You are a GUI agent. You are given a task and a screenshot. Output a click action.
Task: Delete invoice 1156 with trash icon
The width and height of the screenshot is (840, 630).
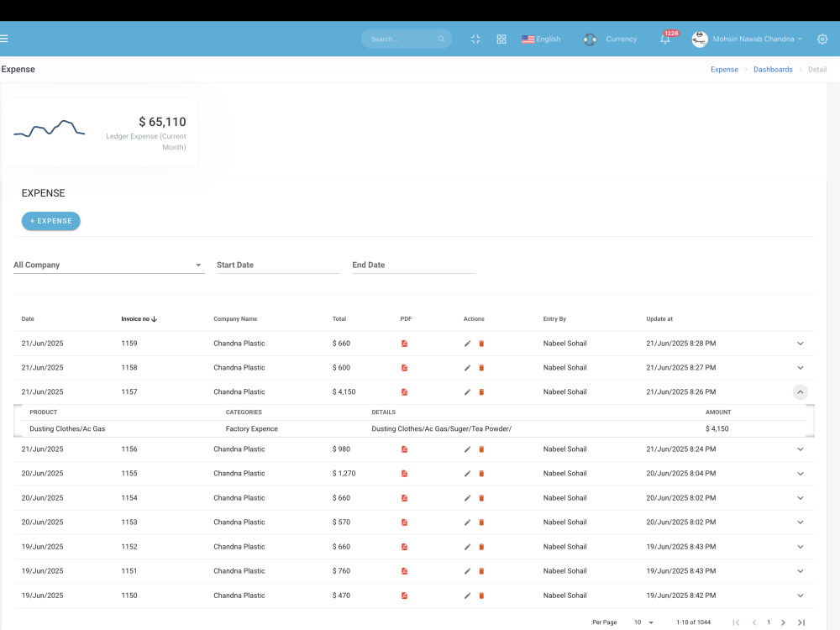(481, 449)
